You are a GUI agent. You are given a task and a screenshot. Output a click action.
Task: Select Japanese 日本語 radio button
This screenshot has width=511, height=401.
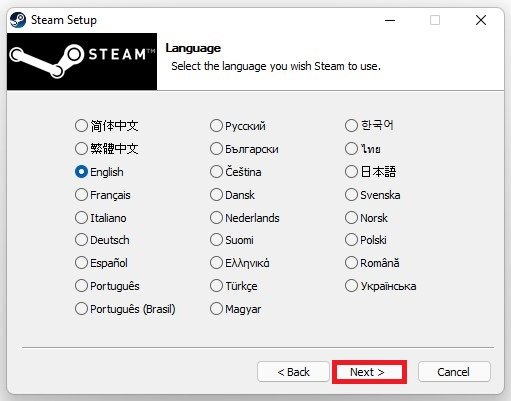pyautogui.click(x=351, y=172)
